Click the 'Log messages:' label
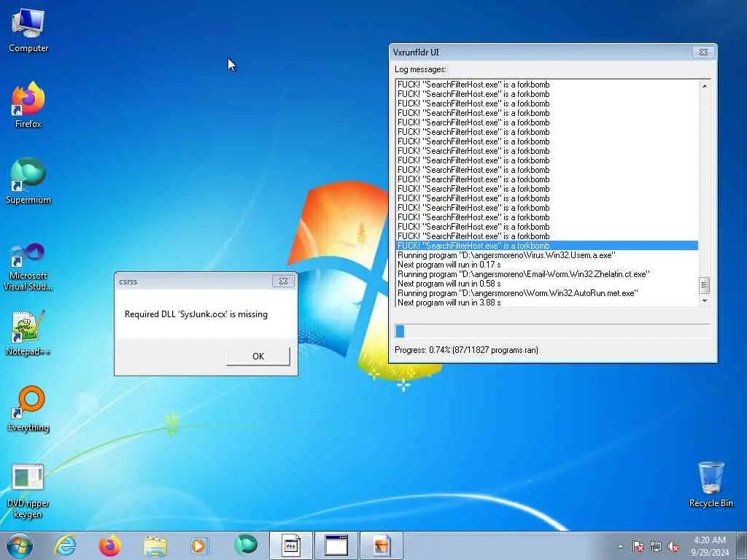The width and height of the screenshot is (747, 560). click(421, 69)
